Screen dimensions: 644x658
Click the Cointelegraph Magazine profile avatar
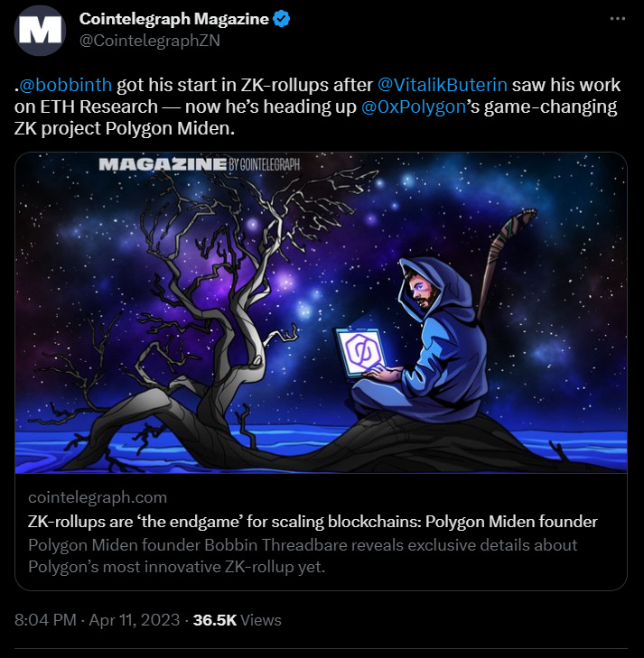pos(40,30)
